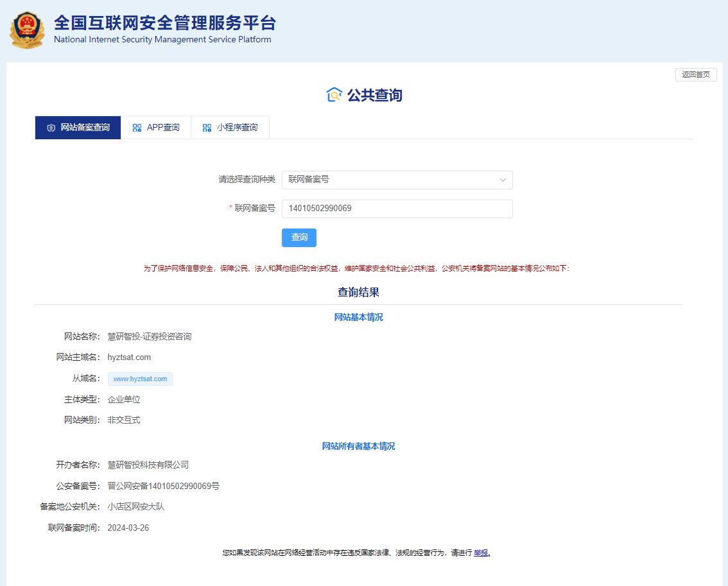Open the 举报 report link
The image size is (728, 586).
pos(481,553)
